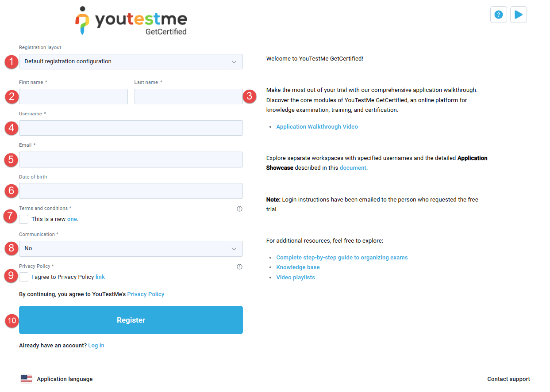Screen dimensions: 550x392
Task: Play the video tutorial icon
Action: (519, 15)
